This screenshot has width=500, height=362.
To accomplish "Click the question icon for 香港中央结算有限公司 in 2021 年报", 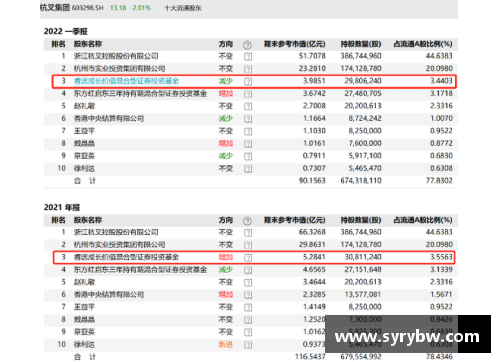I will click(248, 295).
